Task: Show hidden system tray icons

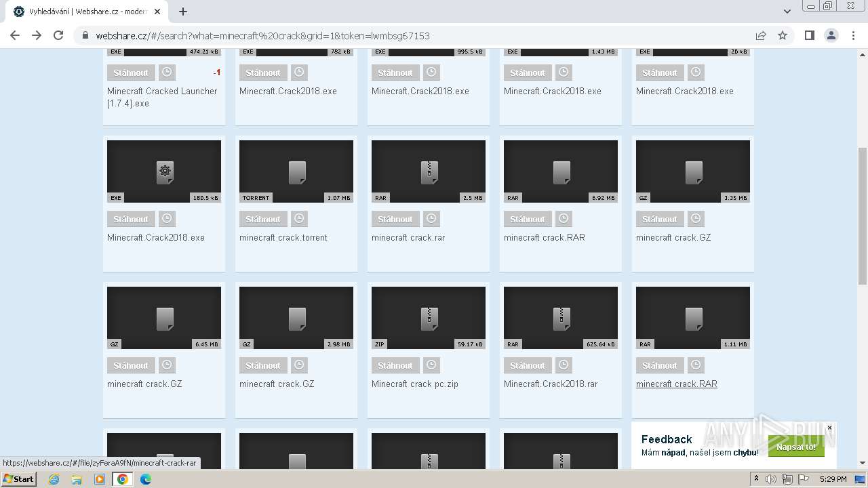Action: 756,479
